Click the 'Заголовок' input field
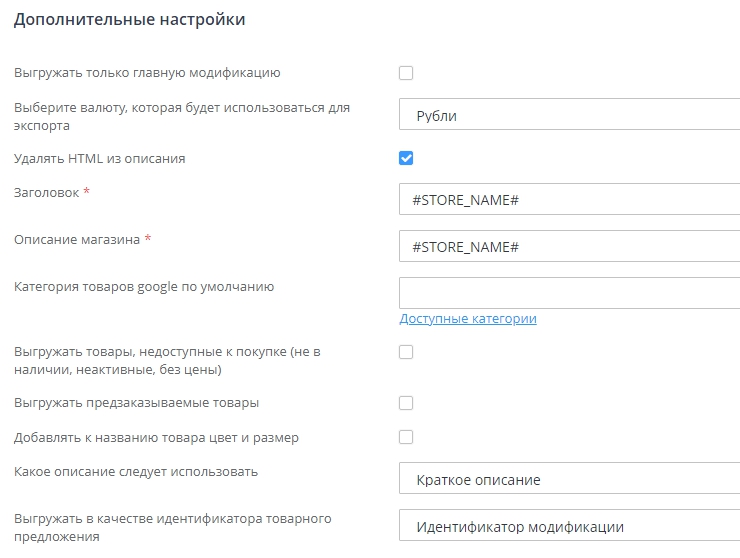The width and height of the screenshot is (740, 558). (568, 200)
